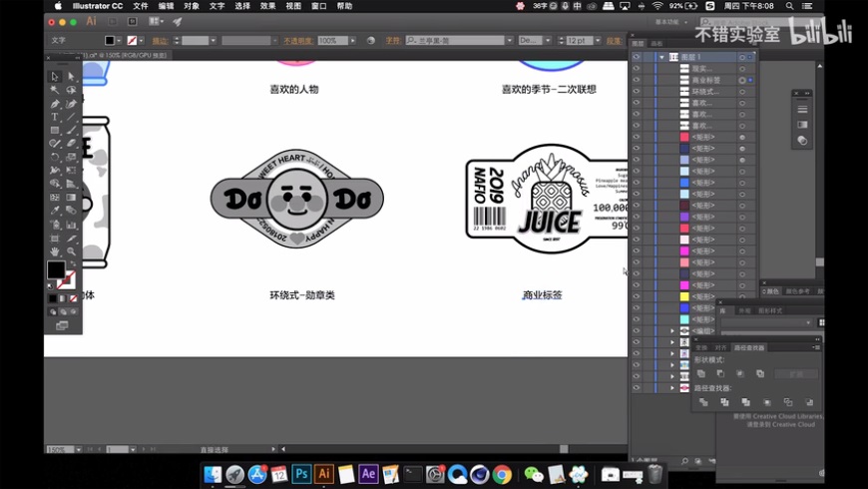Select the Line Segment tool
Screen dimensions: 868x489
tap(71, 117)
